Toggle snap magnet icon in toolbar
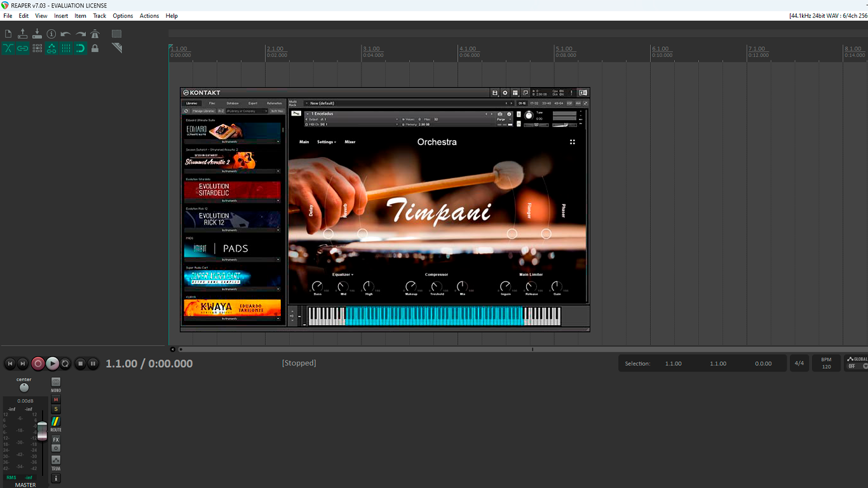 [x=81, y=48]
